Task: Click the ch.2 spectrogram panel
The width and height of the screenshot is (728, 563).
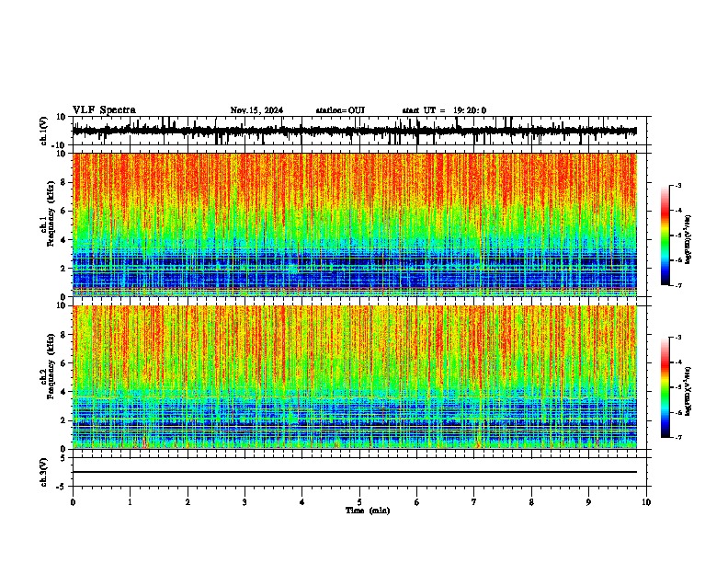Action: (355, 377)
